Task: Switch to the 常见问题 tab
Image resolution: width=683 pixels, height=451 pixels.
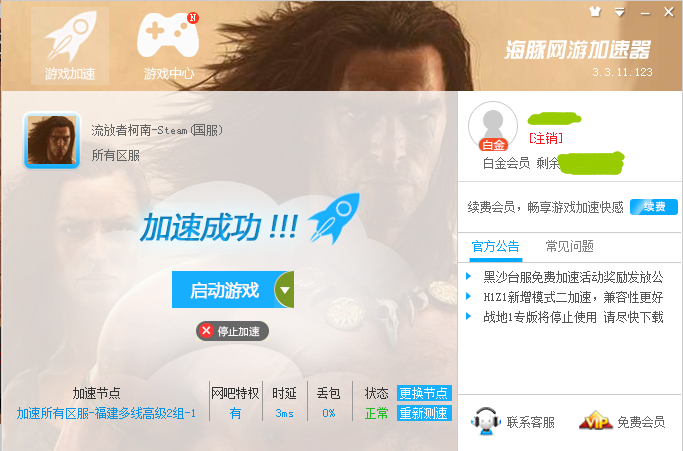Action: [570, 247]
